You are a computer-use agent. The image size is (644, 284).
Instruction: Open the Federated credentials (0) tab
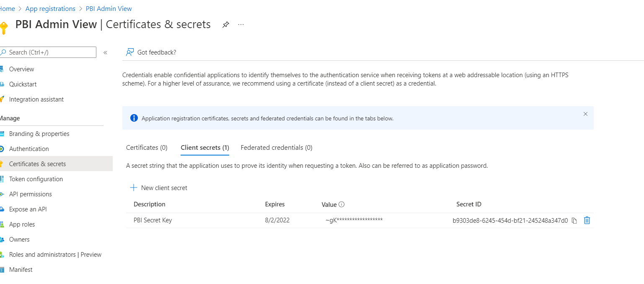tap(277, 148)
